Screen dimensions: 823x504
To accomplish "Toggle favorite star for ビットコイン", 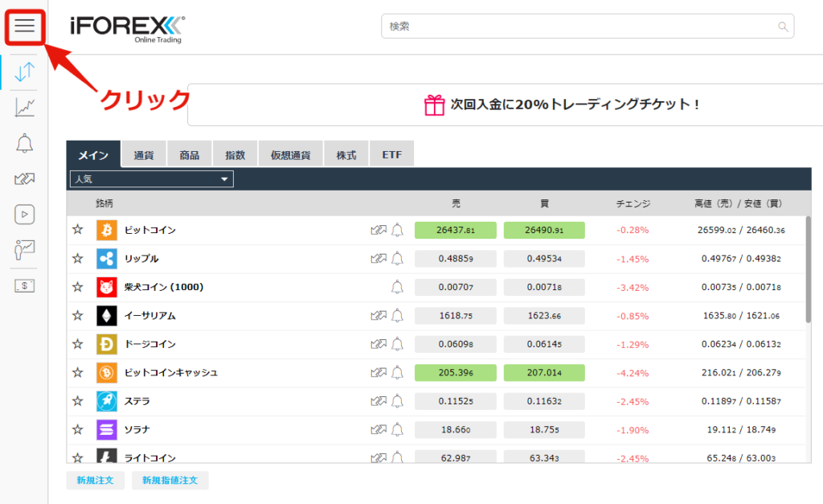I will [78, 230].
